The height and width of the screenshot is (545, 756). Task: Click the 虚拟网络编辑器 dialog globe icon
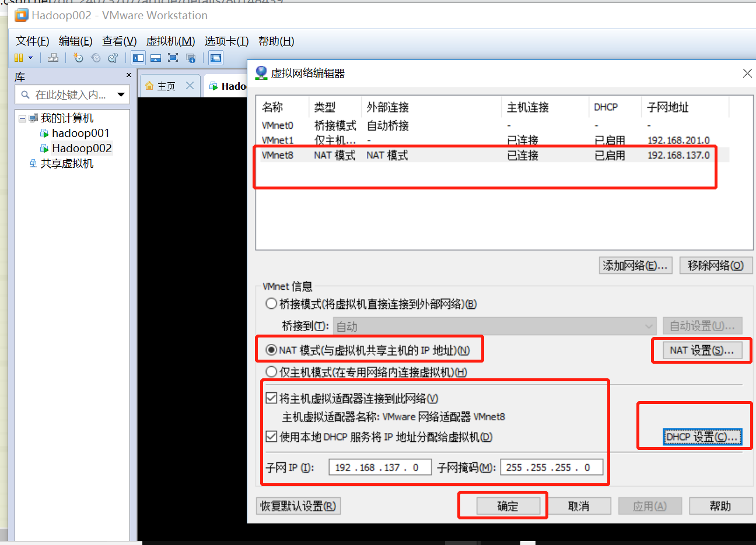(x=261, y=73)
